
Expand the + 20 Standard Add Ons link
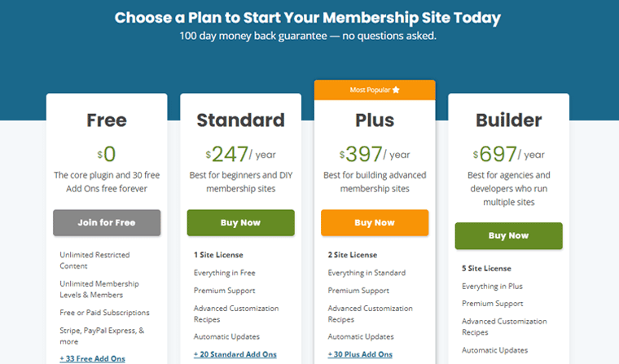[235, 354]
